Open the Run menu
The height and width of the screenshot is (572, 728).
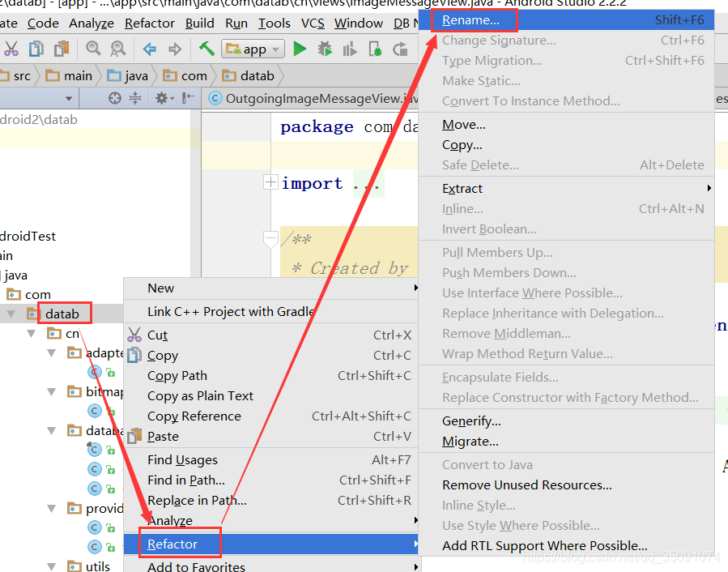236,23
